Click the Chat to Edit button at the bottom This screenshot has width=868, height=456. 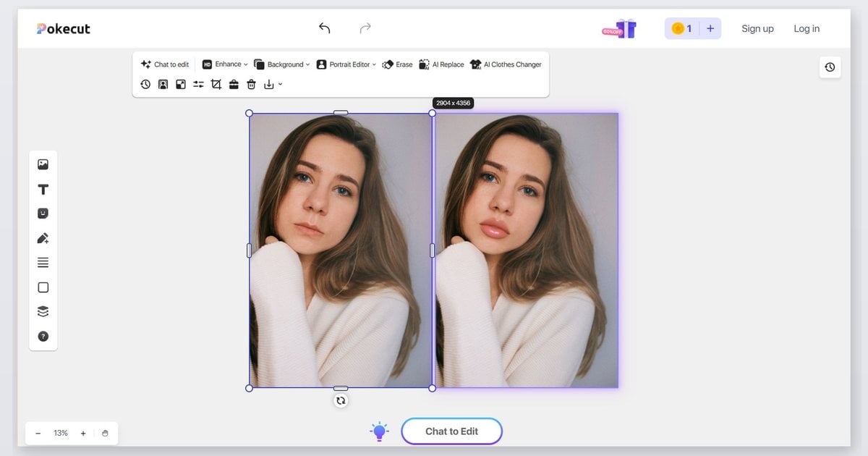tap(451, 431)
